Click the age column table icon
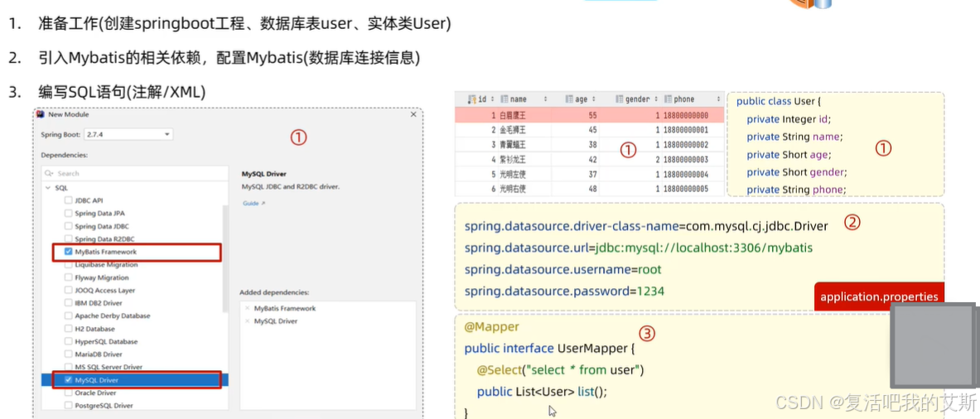This screenshot has height=419, width=980. click(569, 99)
